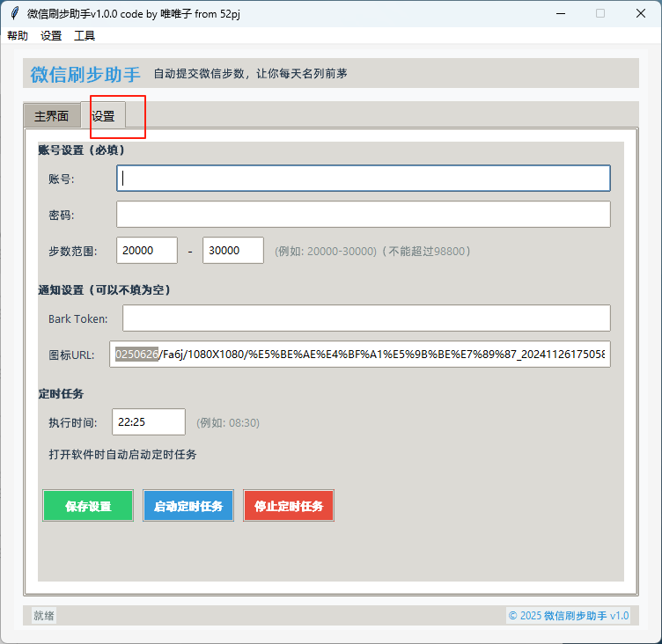Click the hint text (例如: 08:30)
The height and width of the screenshot is (644, 662).
click(x=228, y=422)
